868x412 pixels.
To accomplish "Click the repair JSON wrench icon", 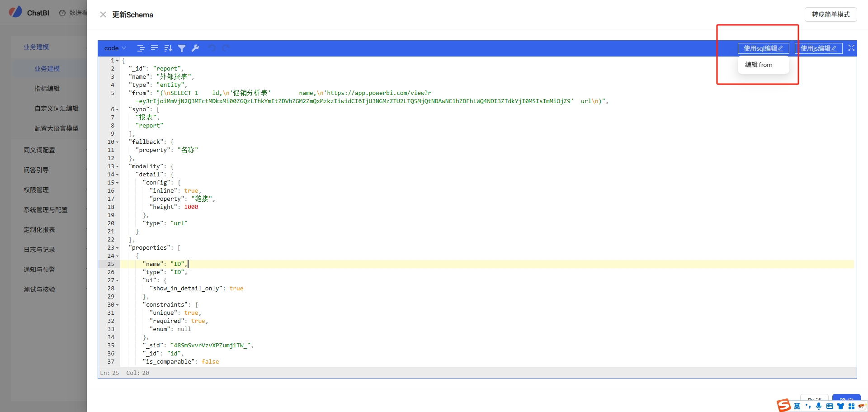I will click(x=195, y=48).
